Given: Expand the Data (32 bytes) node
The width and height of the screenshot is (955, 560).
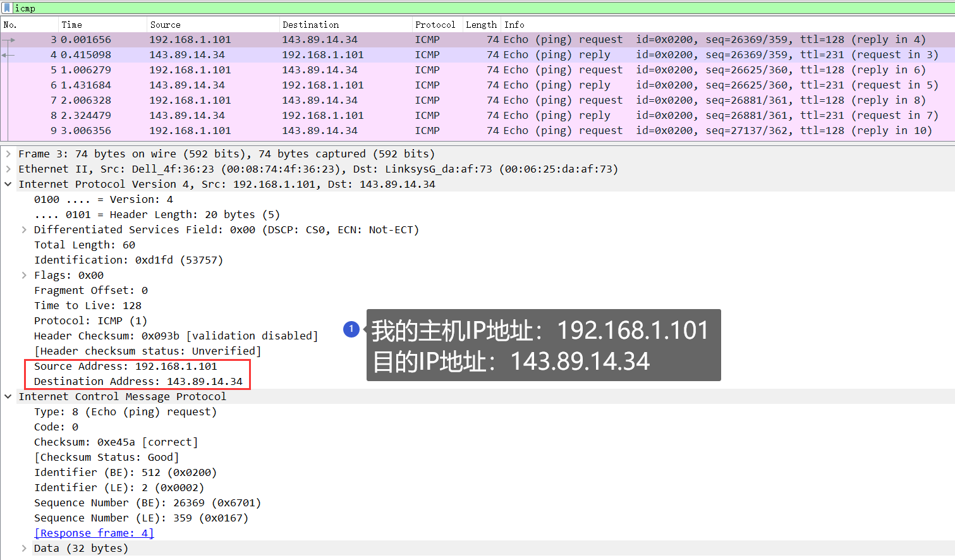Looking at the screenshot, I should pyautogui.click(x=24, y=548).
